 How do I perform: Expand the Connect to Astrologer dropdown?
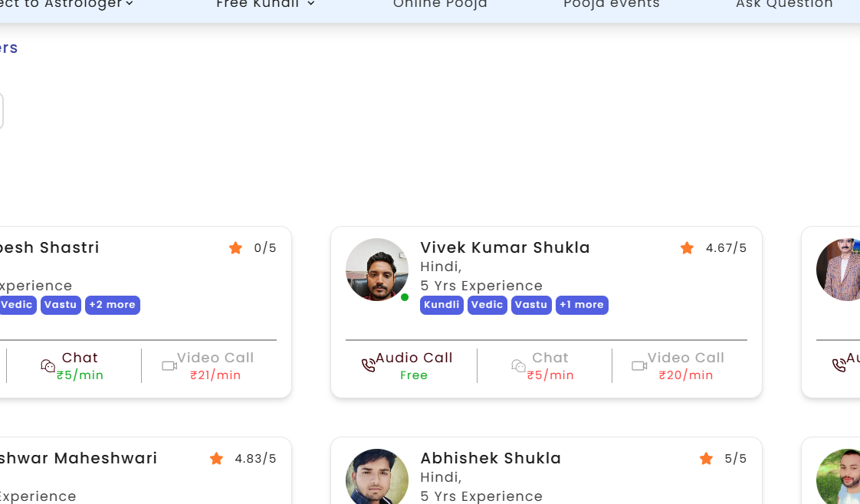pos(69,4)
